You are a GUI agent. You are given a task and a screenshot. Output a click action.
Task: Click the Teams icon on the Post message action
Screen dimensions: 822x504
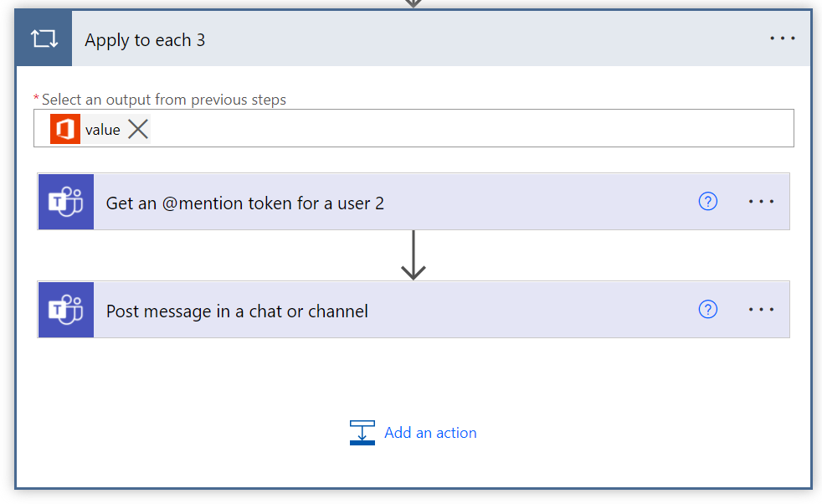(x=66, y=310)
